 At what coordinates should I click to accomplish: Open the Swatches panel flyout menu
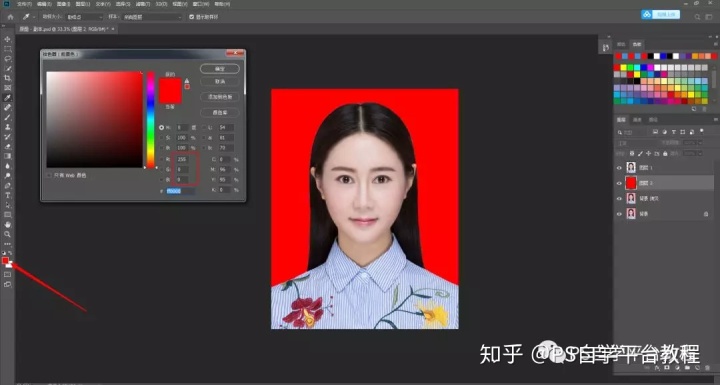(x=715, y=44)
